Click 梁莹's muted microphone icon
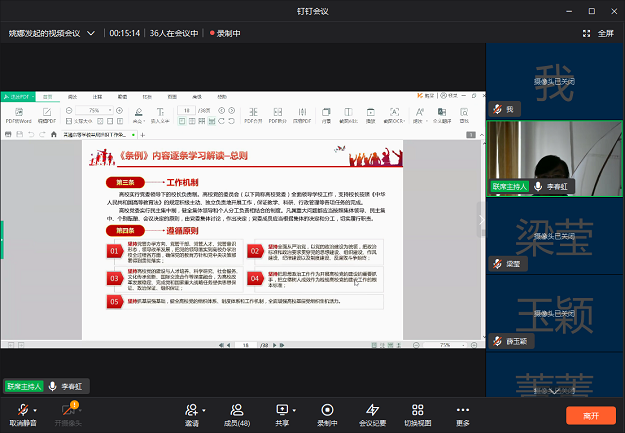The width and height of the screenshot is (625, 433). 496,265
